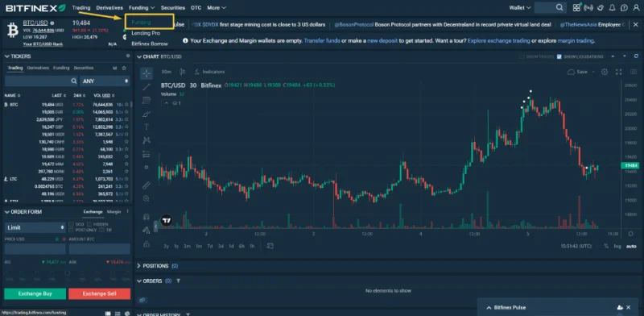Open the Wallet dropdown

tap(520, 7)
